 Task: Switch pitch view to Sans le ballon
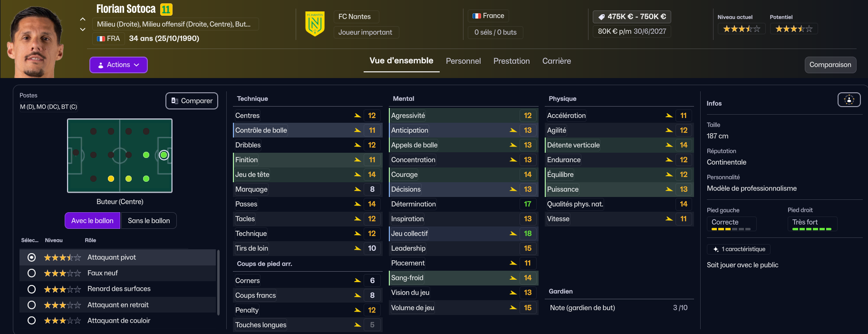point(149,221)
